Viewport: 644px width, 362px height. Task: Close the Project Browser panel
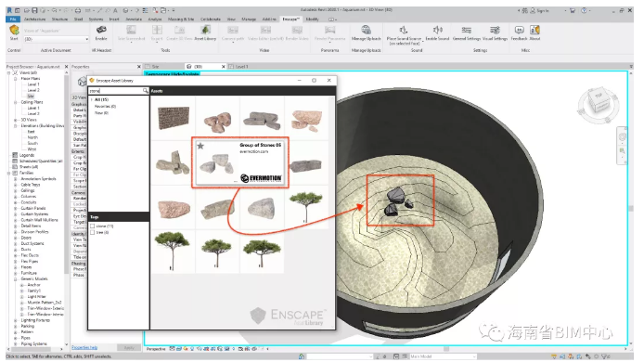66,67
